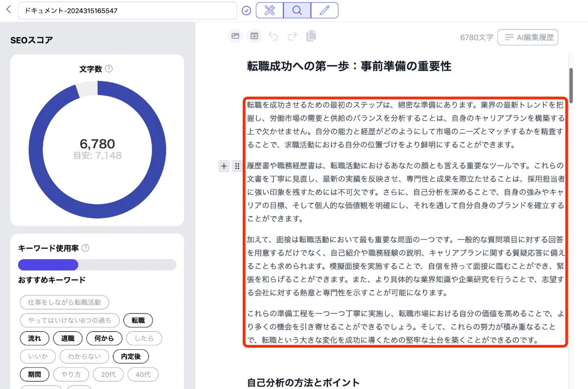Switch to the tools (wrench) mode tab
The width and height of the screenshot is (588, 389).
click(269, 10)
